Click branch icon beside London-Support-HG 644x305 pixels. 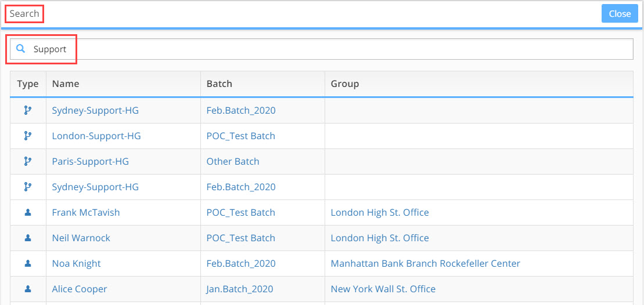click(28, 136)
